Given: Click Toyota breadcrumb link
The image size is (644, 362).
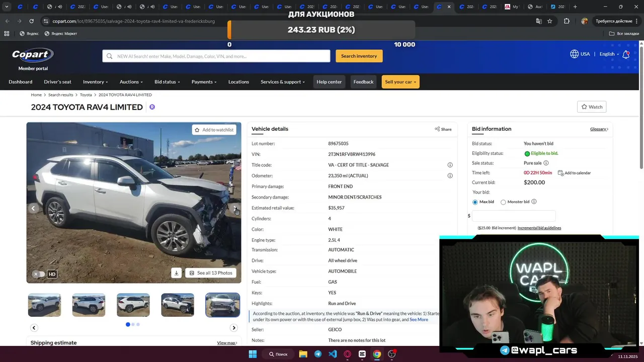Looking at the screenshot, I should (86, 95).
